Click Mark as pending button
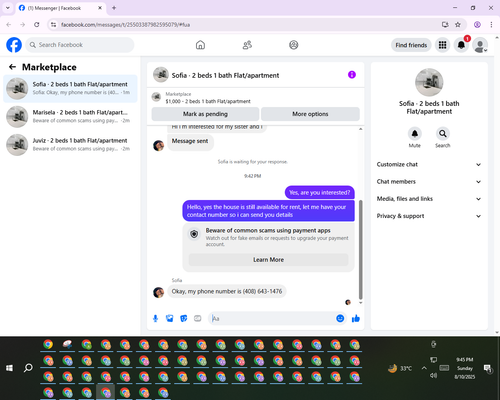 tap(205, 114)
